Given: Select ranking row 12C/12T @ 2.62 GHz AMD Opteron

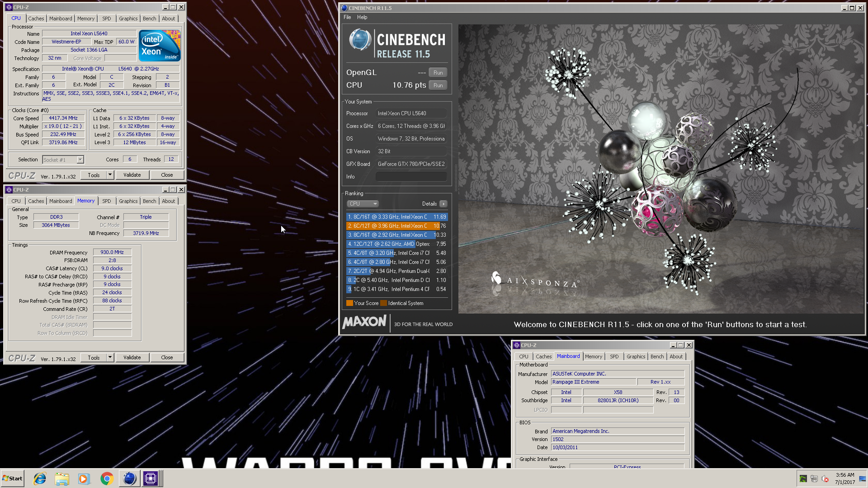Looking at the screenshot, I should click(x=397, y=244).
